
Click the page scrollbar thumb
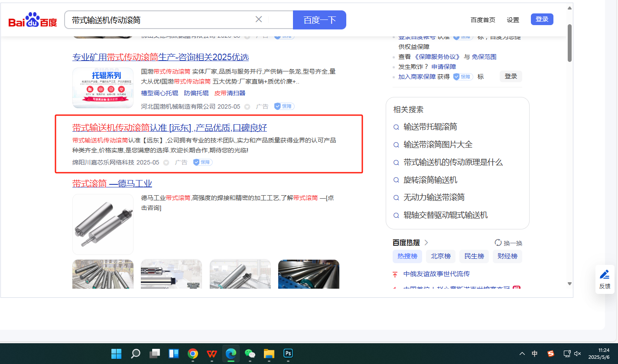coord(569,42)
